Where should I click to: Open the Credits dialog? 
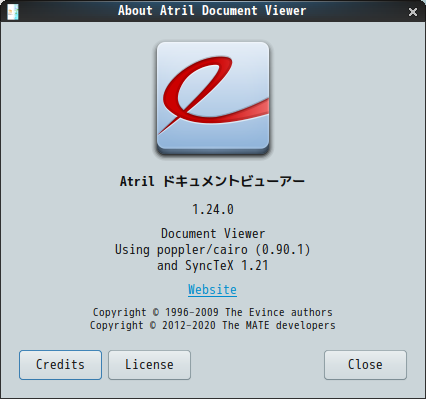60,365
